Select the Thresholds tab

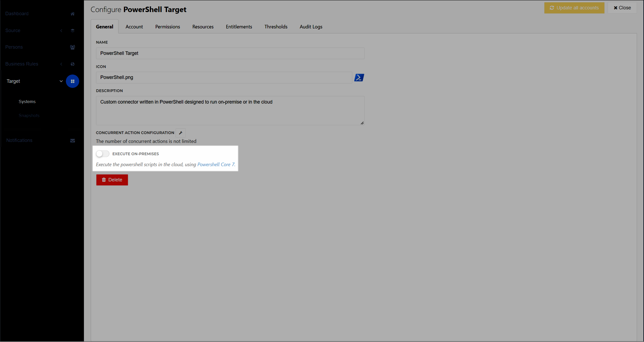[x=276, y=27]
